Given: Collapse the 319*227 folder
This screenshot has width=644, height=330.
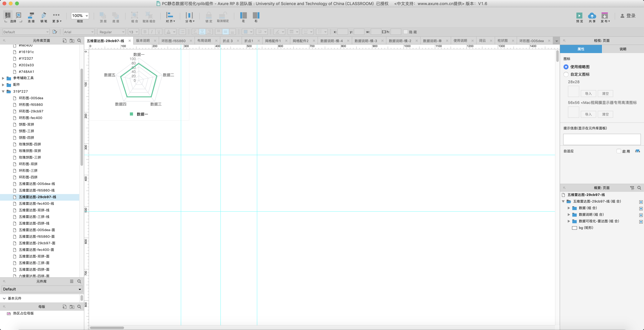Looking at the screenshot, I should (3, 91).
